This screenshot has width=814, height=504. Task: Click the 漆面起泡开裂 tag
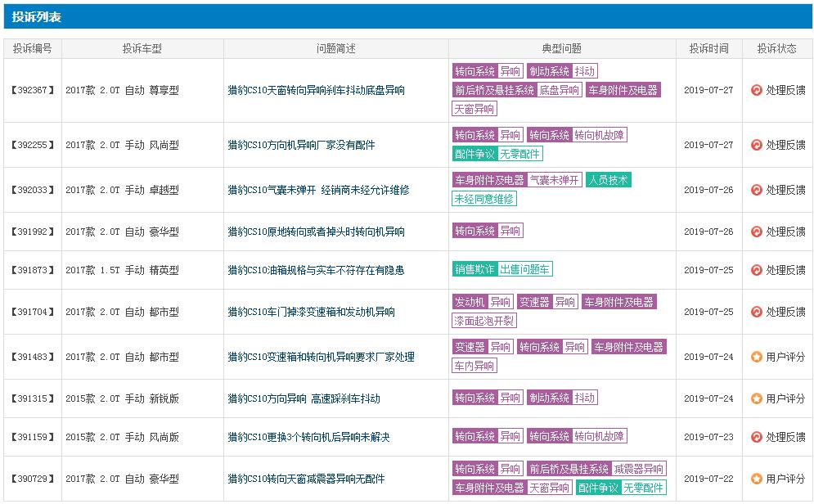tap(484, 320)
